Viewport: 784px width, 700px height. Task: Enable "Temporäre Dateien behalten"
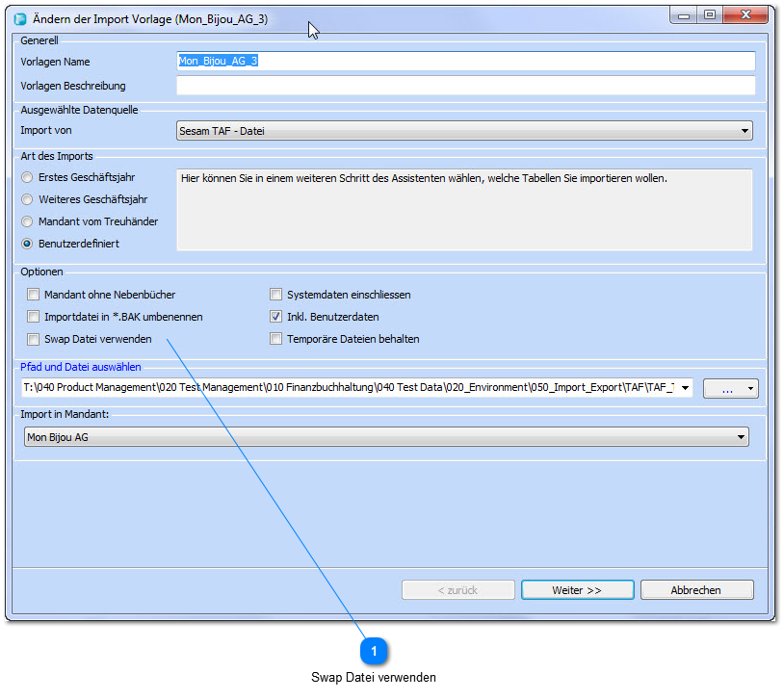(x=275, y=339)
